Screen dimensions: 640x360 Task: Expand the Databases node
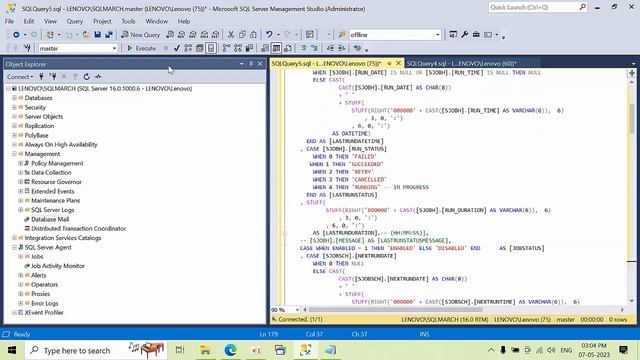point(14,98)
